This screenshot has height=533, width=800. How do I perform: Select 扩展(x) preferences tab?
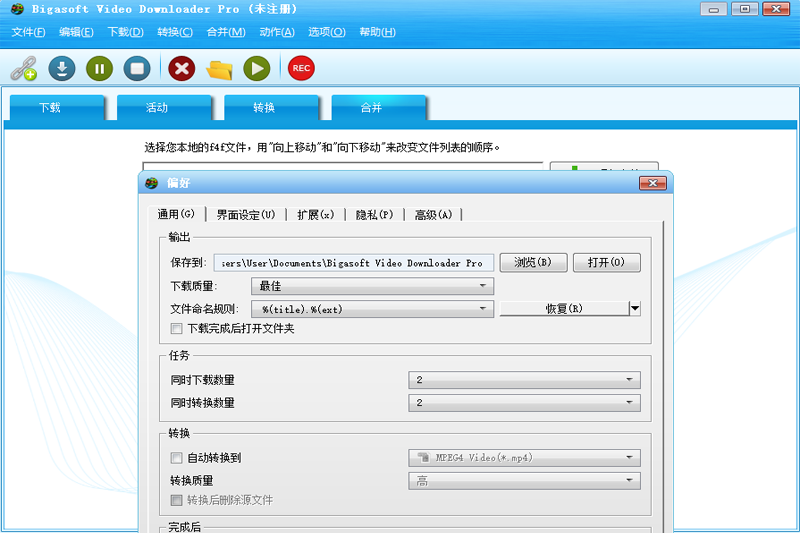point(316,215)
